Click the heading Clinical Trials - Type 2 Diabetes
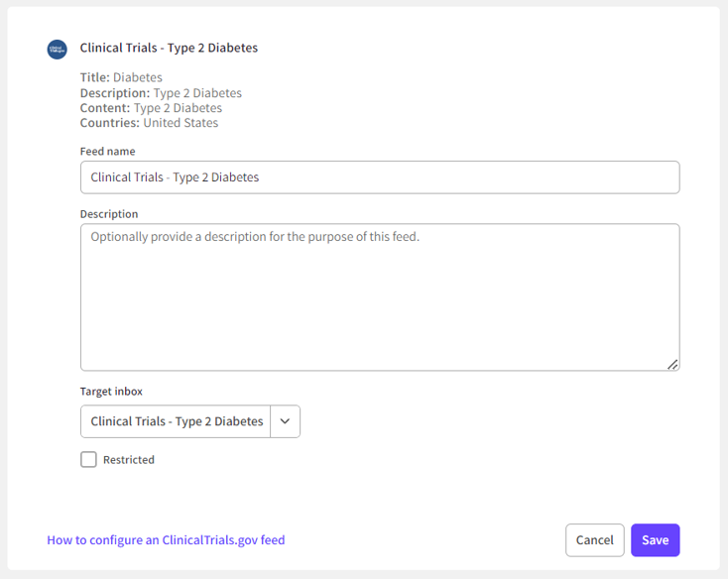728x579 pixels. pyautogui.click(x=169, y=48)
